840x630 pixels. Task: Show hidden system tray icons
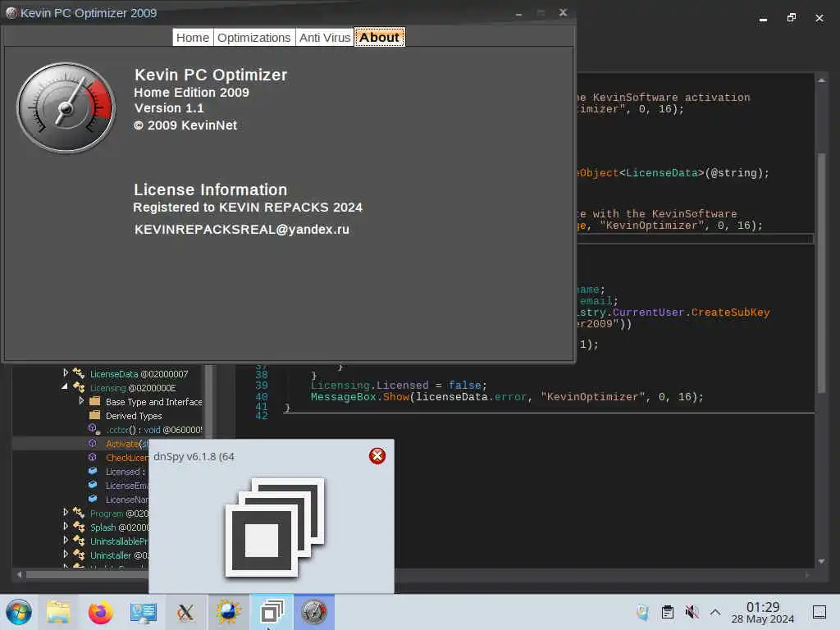point(715,612)
